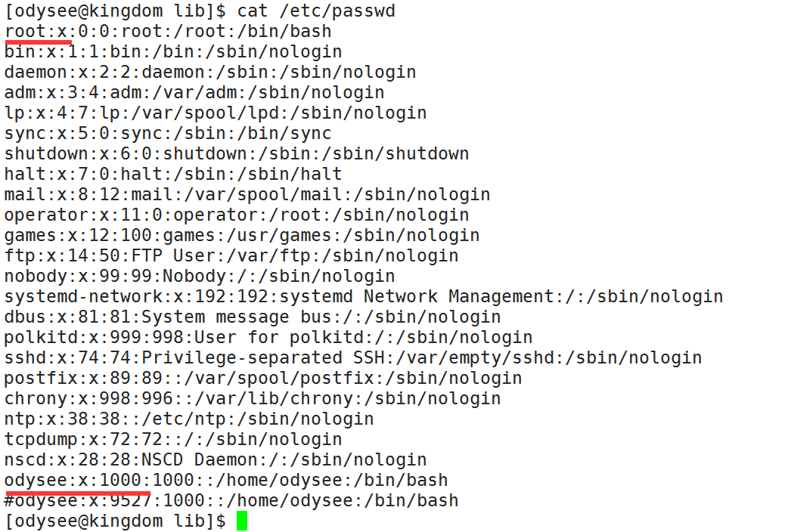
Task: Click the shutdown user entry line
Action: point(237,154)
